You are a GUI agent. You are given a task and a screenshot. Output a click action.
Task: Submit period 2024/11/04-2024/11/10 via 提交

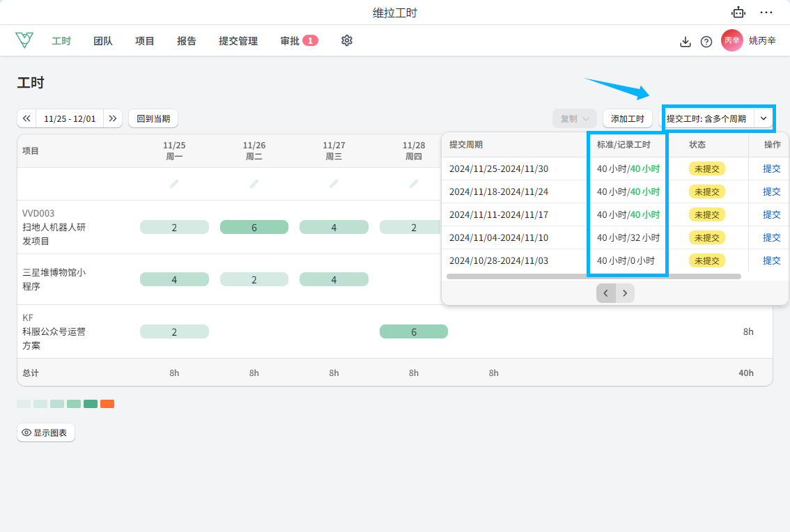(771, 237)
